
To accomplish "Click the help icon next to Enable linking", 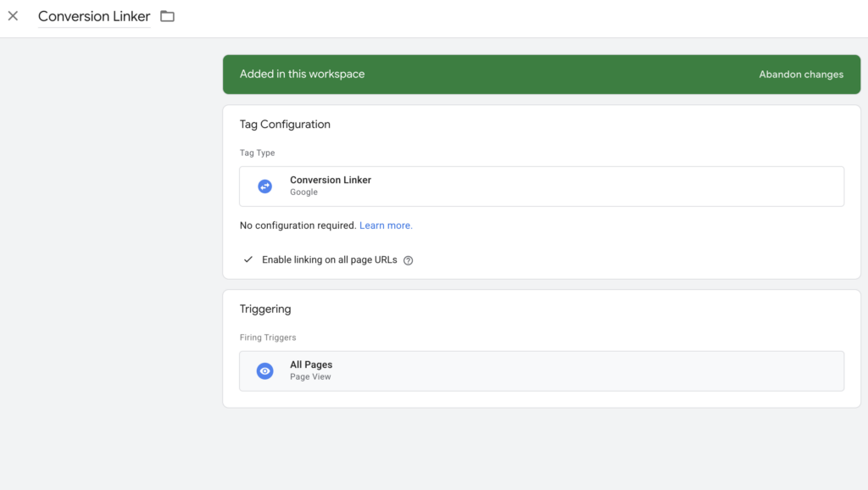I will [408, 259].
